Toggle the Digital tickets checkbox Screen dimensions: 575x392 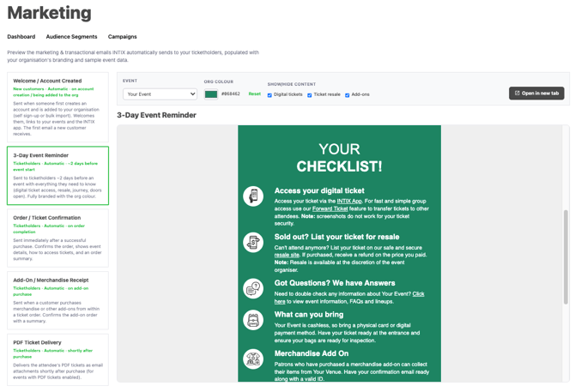(269, 95)
